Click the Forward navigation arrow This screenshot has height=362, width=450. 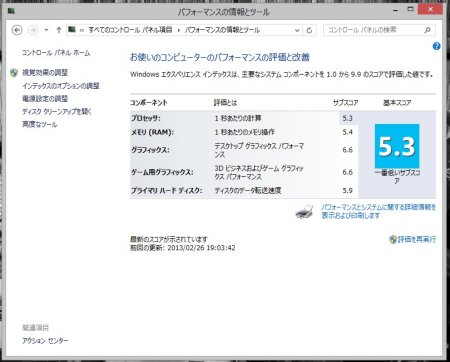pyautogui.click(x=33, y=30)
